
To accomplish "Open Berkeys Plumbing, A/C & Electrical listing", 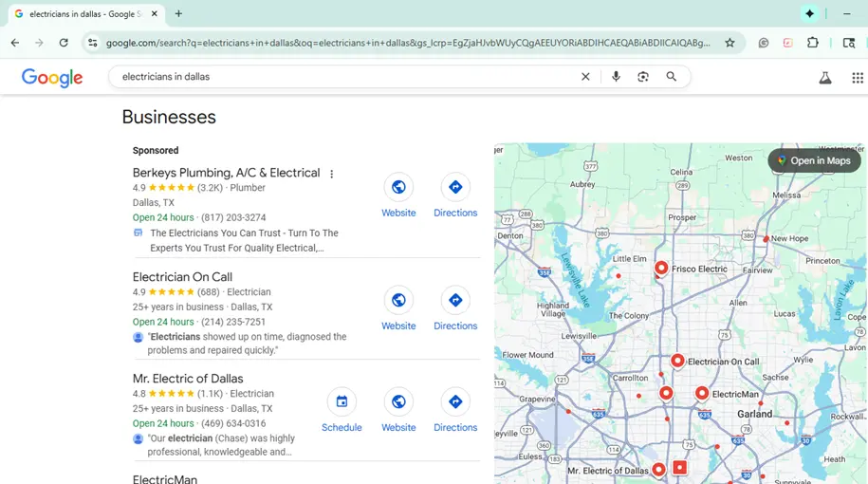I will [226, 173].
